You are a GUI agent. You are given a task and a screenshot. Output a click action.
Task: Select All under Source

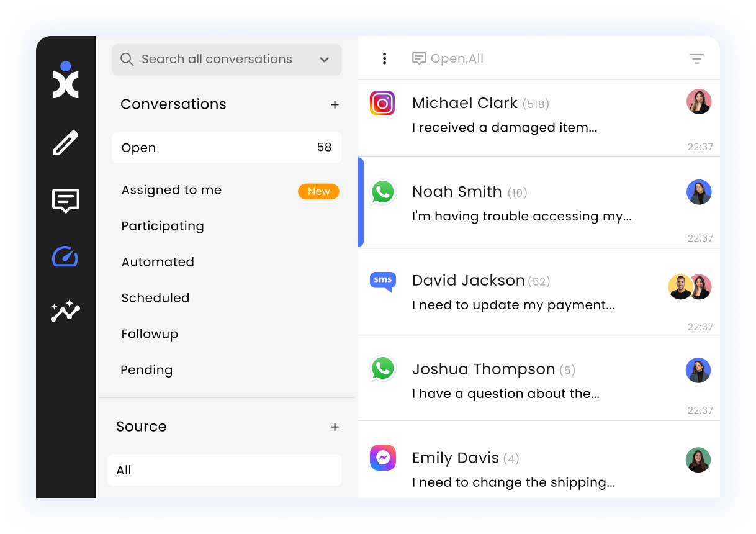coord(225,470)
